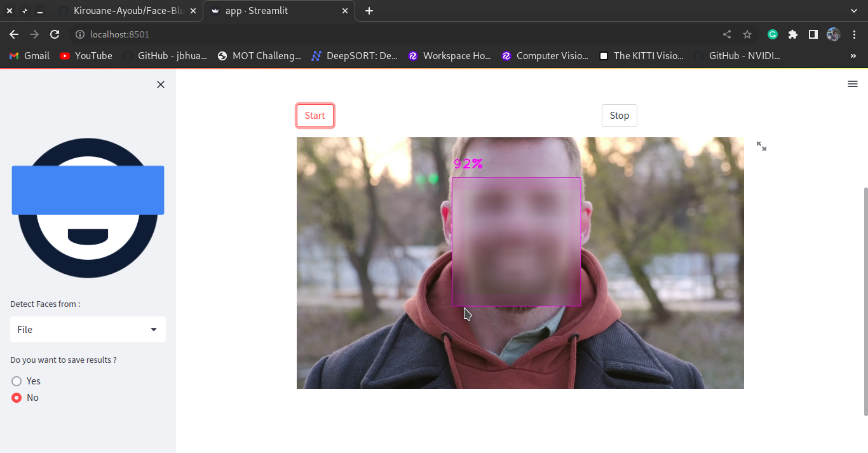Open the Streamlit hamburger menu

pyautogui.click(x=852, y=83)
